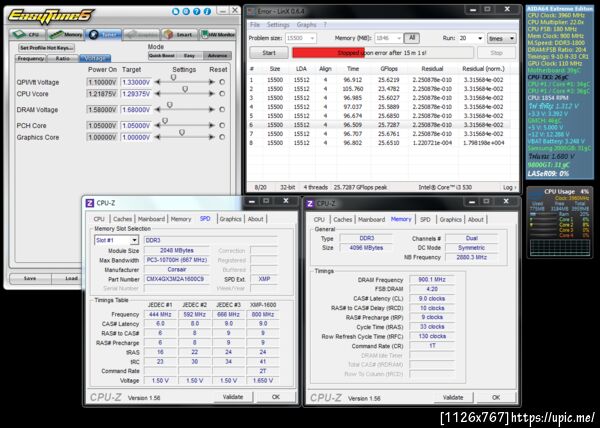Viewport: 600px width, 428px height.
Task: Select the Reset radio for QPI/Vtt Voltage
Action: 222,82
